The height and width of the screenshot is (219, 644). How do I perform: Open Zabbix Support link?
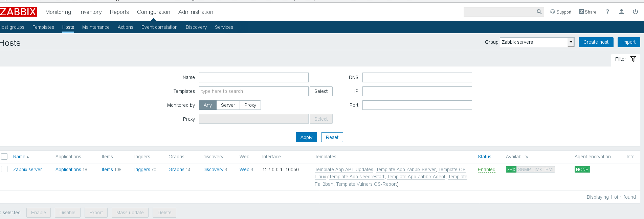click(x=561, y=12)
